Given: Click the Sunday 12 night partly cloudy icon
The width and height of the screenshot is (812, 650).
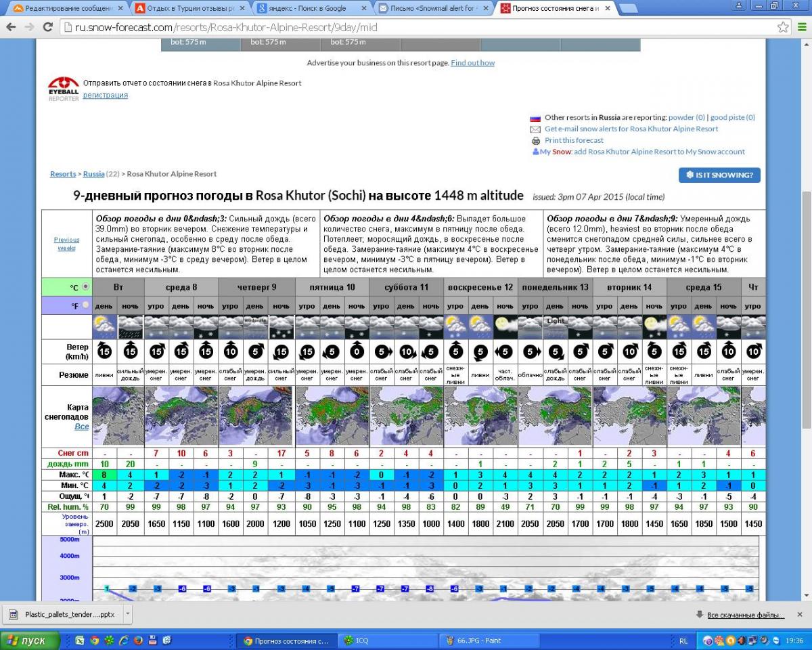Looking at the screenshot, I should click(x=505, y=327).
